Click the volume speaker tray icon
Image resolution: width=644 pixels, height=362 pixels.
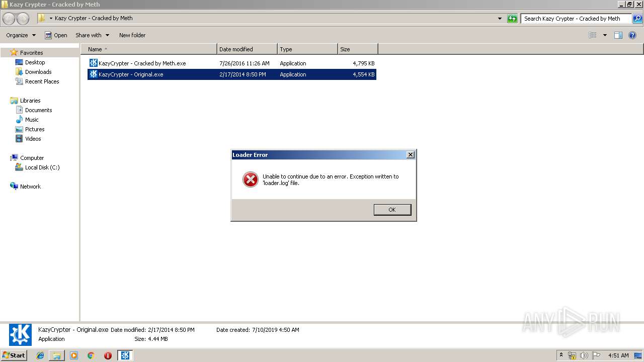pos(584,355)
